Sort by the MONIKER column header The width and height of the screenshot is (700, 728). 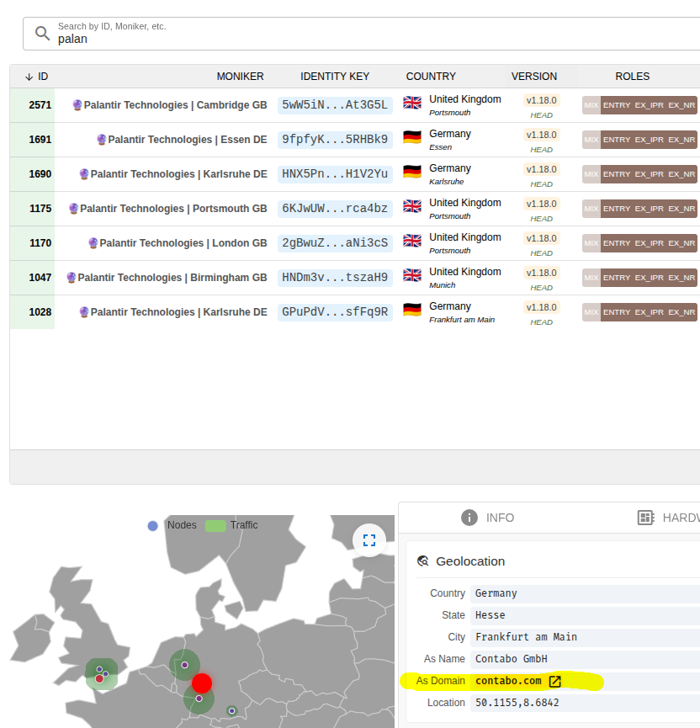click(240, 77)
